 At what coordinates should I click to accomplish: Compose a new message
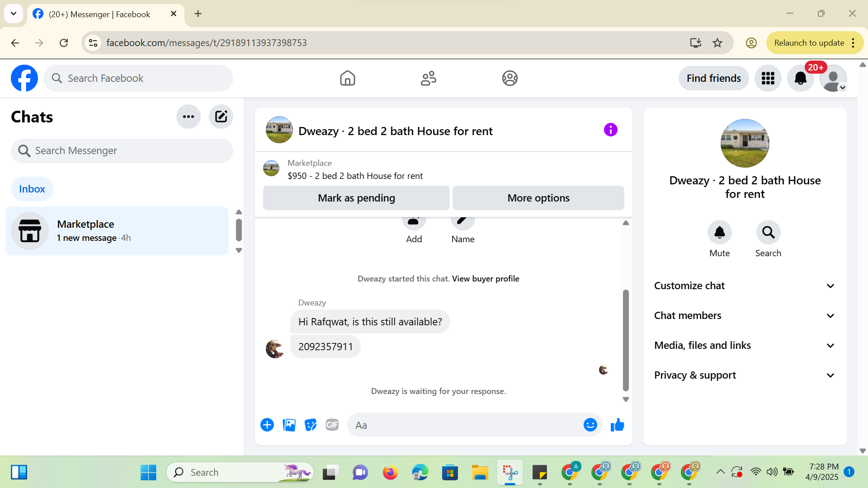(x=221, y=117)
